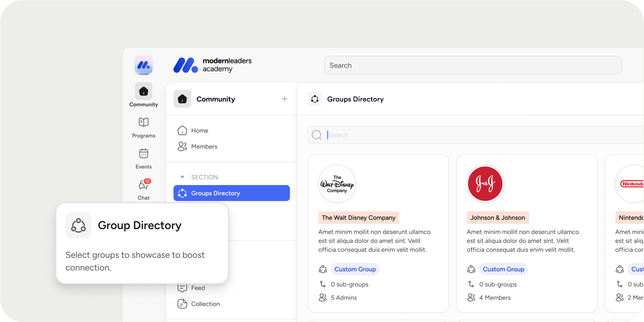Focus the top global Search field
Screen dimensions: 644x322
[473, 65]
